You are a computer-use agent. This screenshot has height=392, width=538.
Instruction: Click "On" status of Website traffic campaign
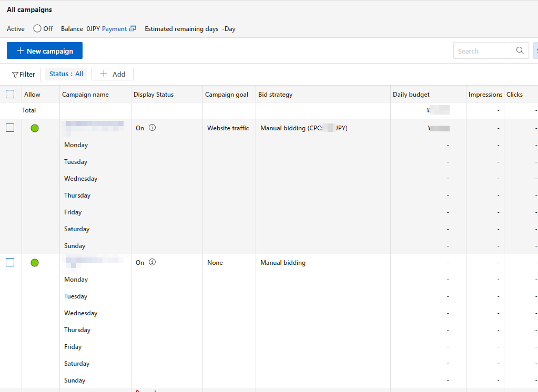(x=140, y=128)
